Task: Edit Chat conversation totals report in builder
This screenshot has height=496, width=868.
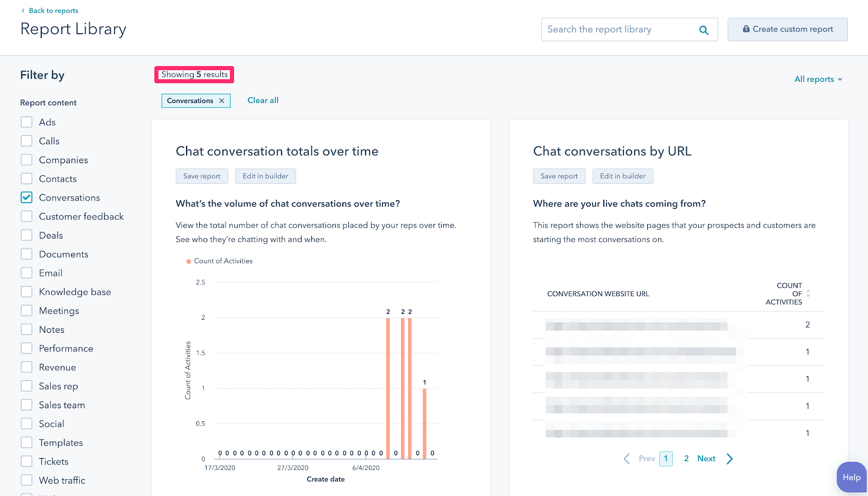Action: point(265,176)
